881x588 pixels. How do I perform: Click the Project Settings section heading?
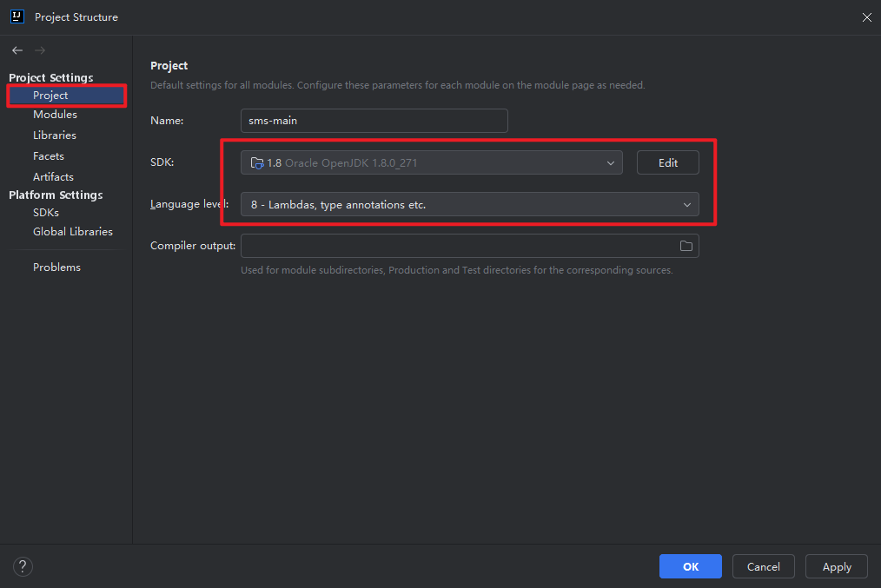[x=51, y=77]
